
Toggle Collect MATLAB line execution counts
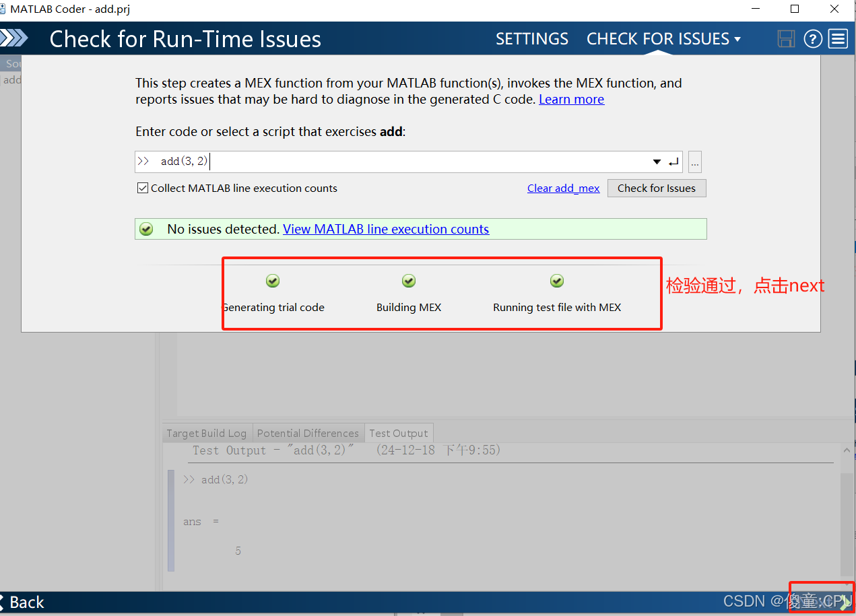(143, 189)
